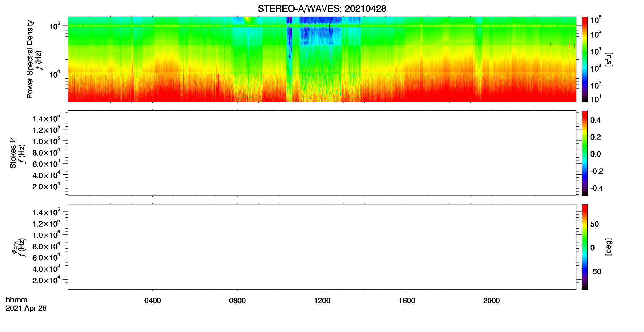Click the degrees colorbar beside the bottom panel
Viewport: 644px width, 332px height.
(585, 247)
